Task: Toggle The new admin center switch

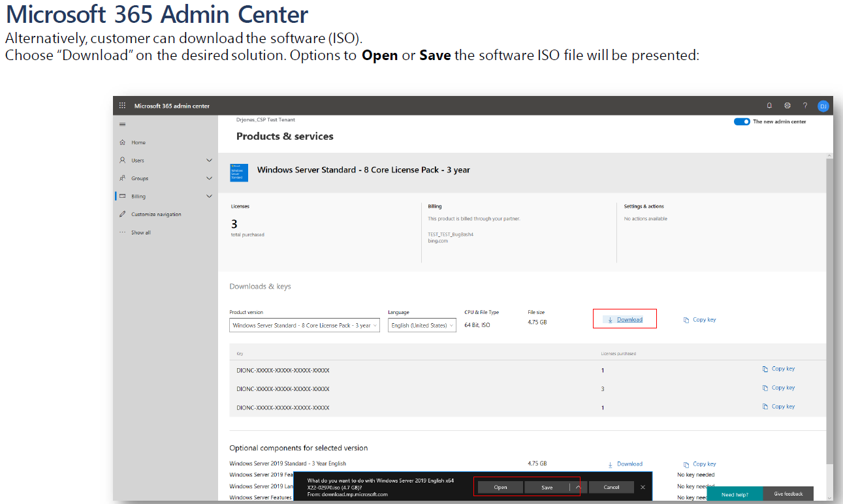Action: click(742, 121)
